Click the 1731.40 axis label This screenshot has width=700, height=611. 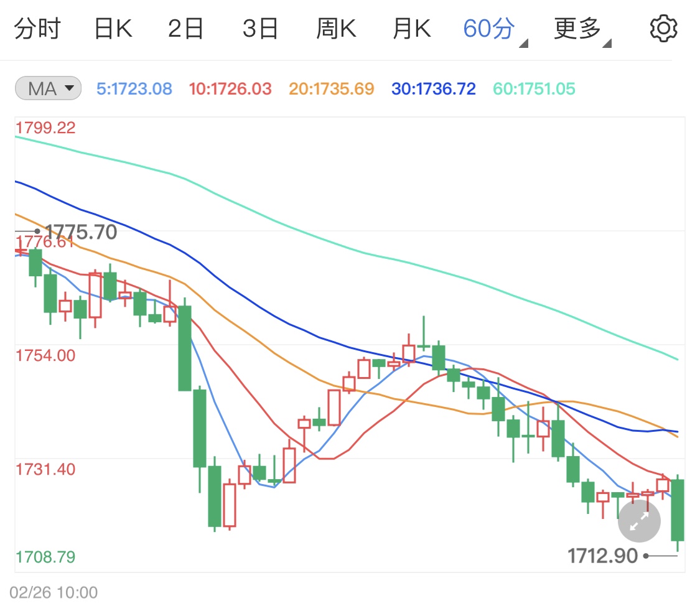coord(45,470)
